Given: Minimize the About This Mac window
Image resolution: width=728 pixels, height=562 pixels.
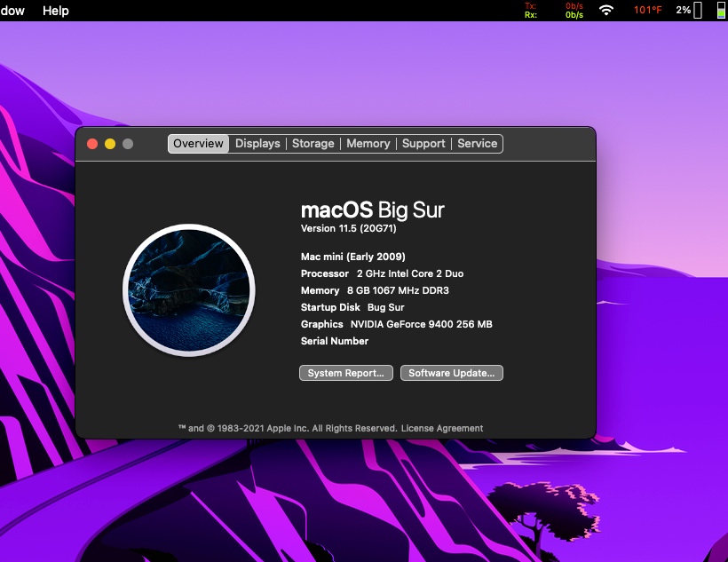Looking at the screenshot, I should click(110, 144).
